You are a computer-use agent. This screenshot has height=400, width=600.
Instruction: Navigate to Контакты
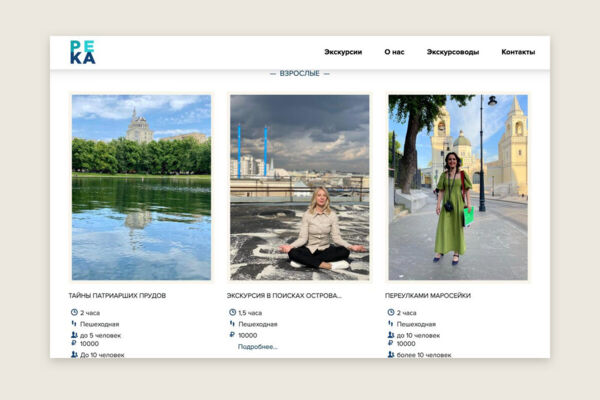tap(518, 52)
